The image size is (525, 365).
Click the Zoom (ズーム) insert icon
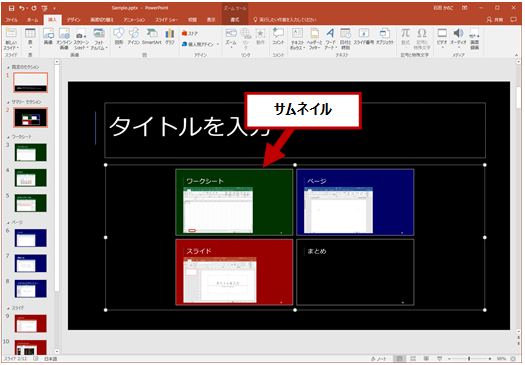click(231, 38)
